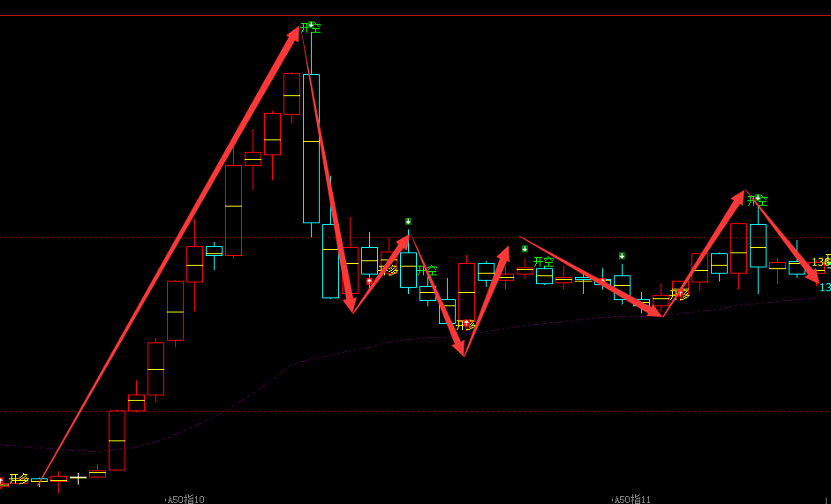Image resolution: width=831 pixels, height=504 pixels.
Task: Select the lower dashed red horizontal line
Action: point(442,411)
